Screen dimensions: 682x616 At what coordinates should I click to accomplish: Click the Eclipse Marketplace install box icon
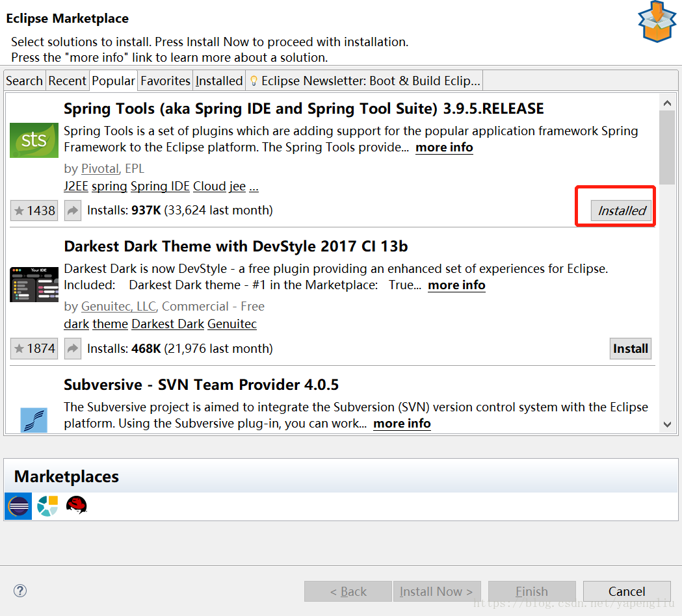tap(657, 21)
